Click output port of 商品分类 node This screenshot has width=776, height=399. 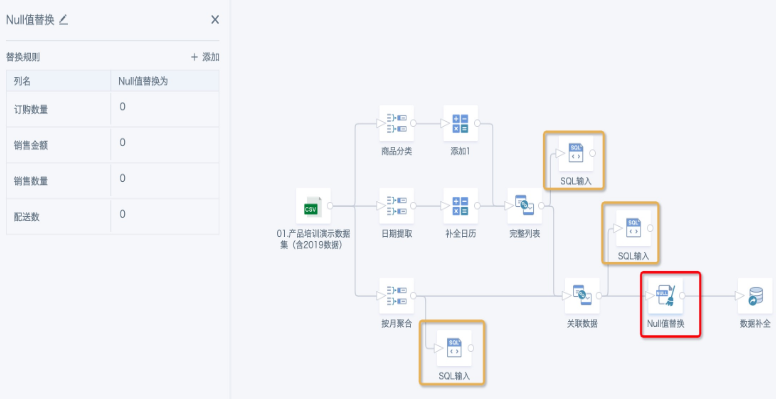(x=414, y=123)
